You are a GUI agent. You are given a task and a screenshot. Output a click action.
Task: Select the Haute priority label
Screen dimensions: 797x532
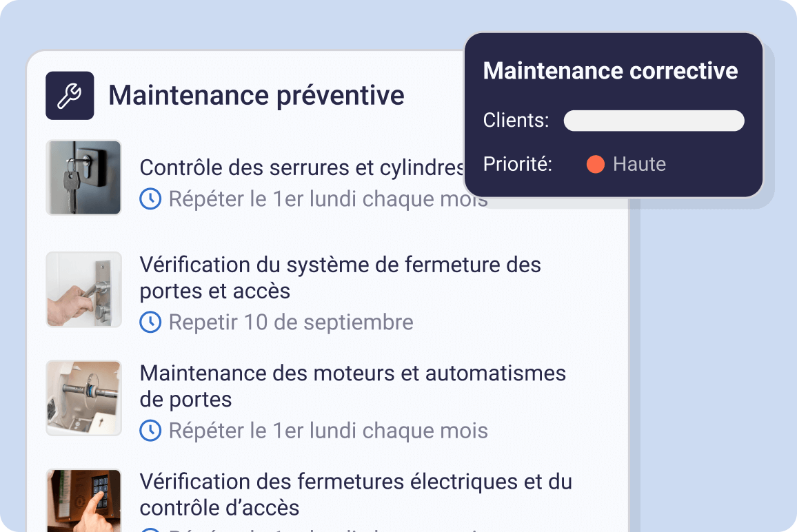coord(639,164)
